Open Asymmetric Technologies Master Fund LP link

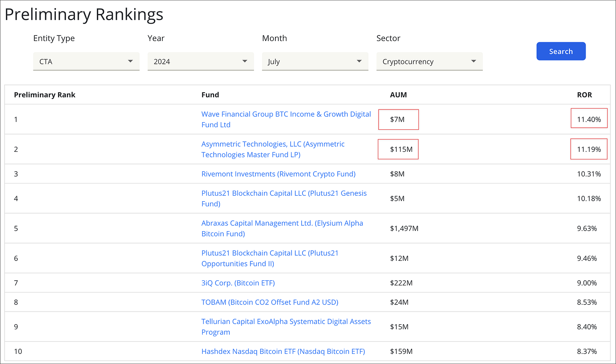tap(273, 149)
